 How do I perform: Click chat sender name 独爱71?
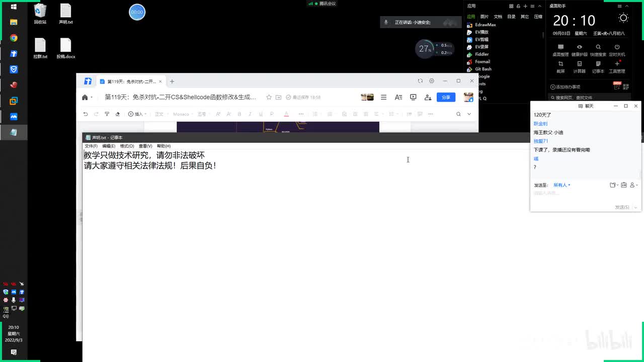pos(541,141)
